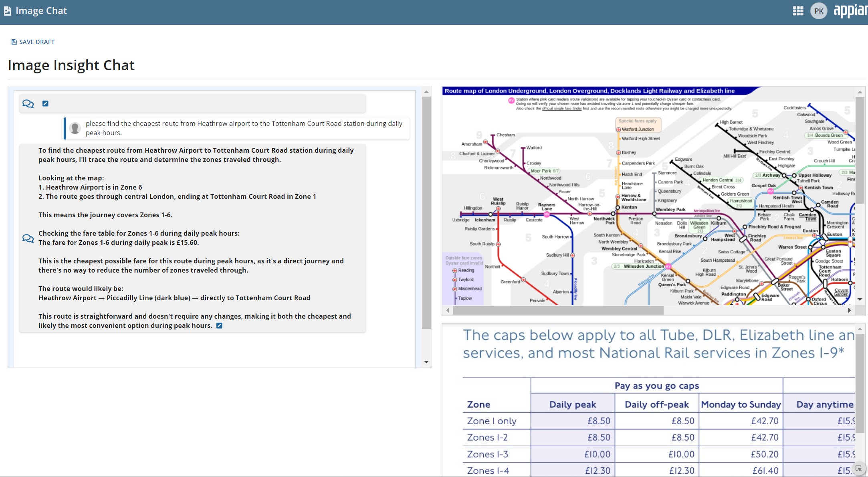Click the SAVE DRAFT disk icon
Screen dimensions: 868x477
coord(14,42)
